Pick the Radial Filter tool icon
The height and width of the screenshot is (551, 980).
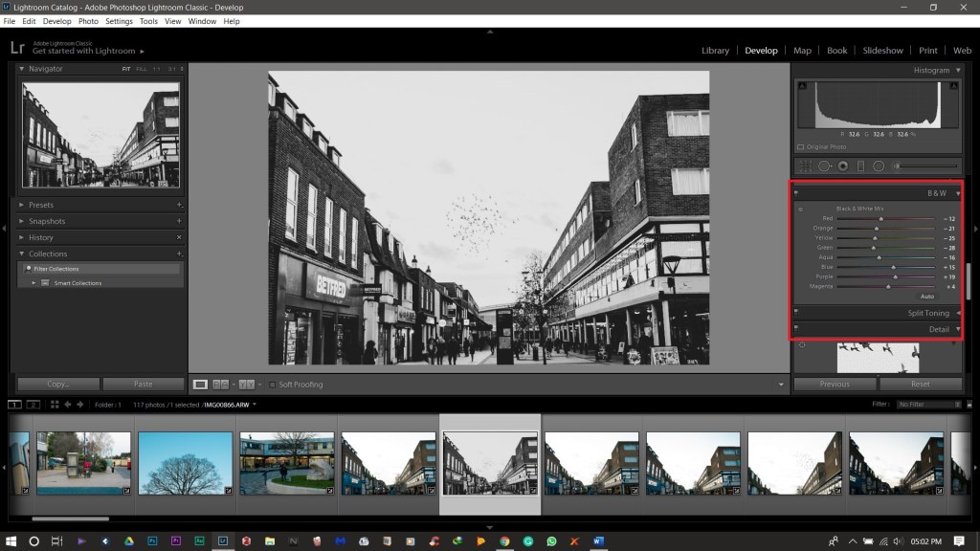[879, 165]
